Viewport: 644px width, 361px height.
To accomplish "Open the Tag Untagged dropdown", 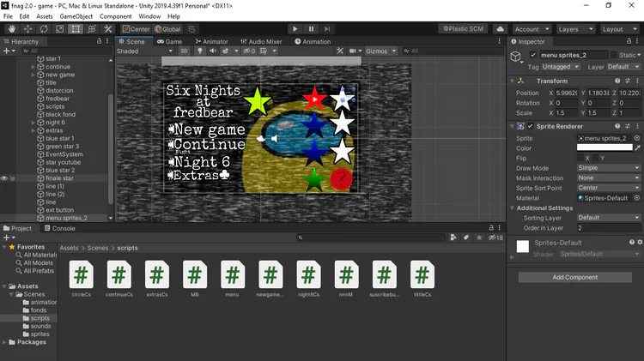I will pos(561,67).
